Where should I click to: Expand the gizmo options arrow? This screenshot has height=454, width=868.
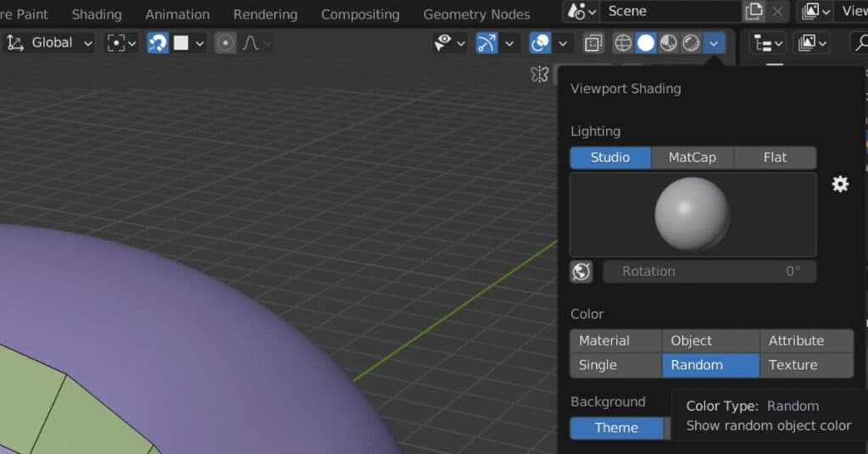(509, 43)
